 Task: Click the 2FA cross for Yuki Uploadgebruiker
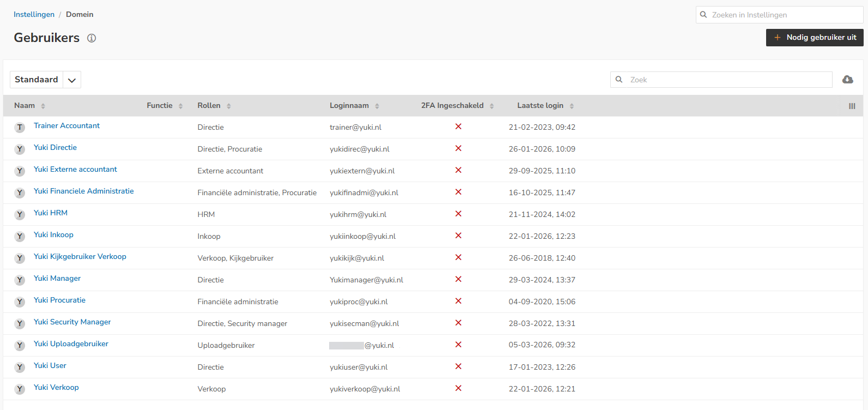(x=458, y=345)
